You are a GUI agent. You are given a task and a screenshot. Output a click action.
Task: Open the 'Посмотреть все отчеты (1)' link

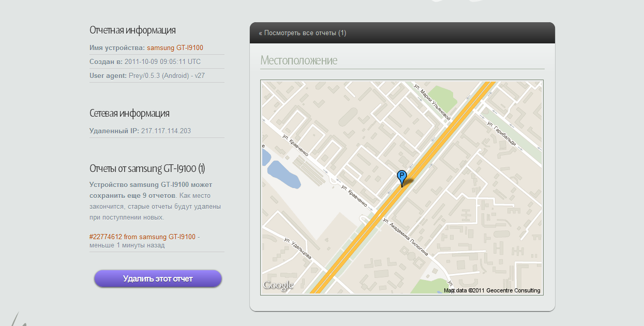pos(303,33)
